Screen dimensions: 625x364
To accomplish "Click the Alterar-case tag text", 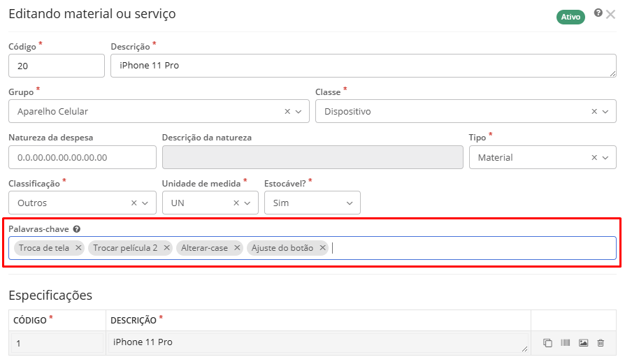I will pyautogui.click(x=204, y=248).
